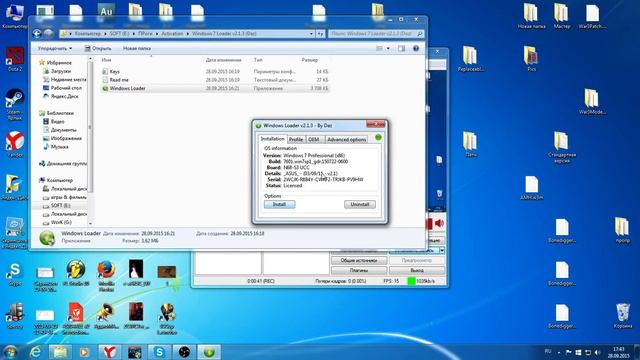Click Выход button in recorder window

[x=417, y=270]
